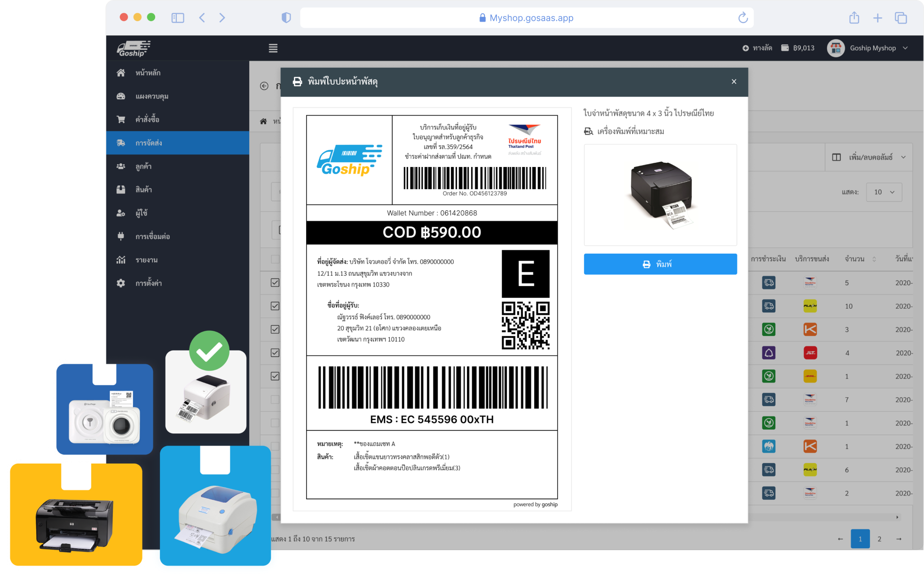Click the browser share icon

click(854, 18)
